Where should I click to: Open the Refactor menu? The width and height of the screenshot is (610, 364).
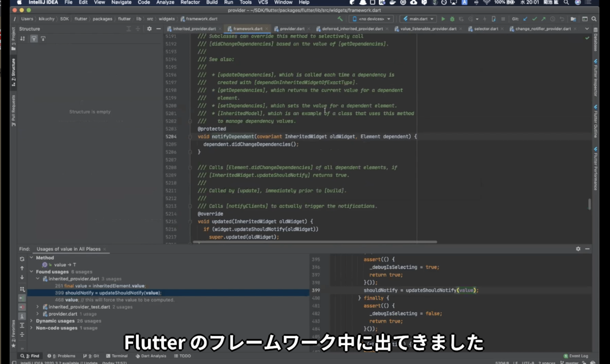190,3
